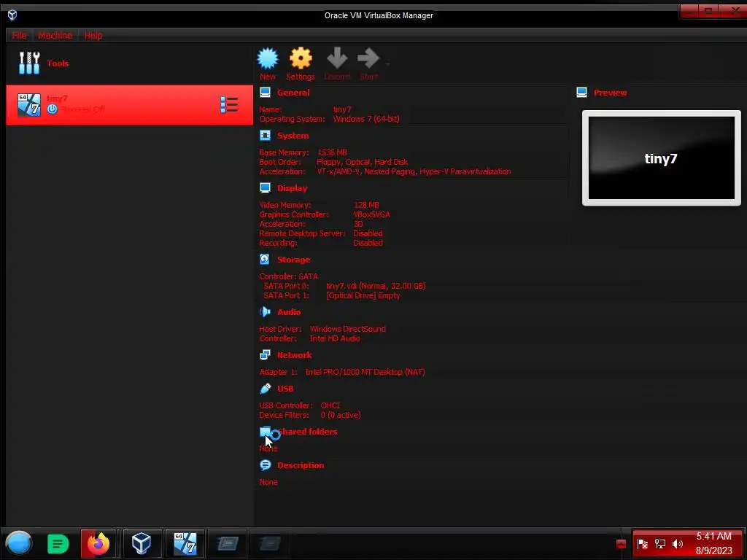The height and width of the screenshot is (560, 747).
Task: Click the General section monitor icon
Action: [x=266, y=93]
